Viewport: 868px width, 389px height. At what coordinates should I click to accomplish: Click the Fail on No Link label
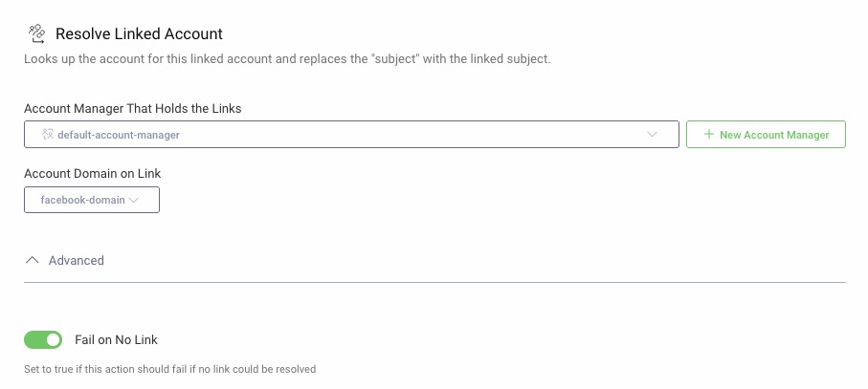point(116,339)
